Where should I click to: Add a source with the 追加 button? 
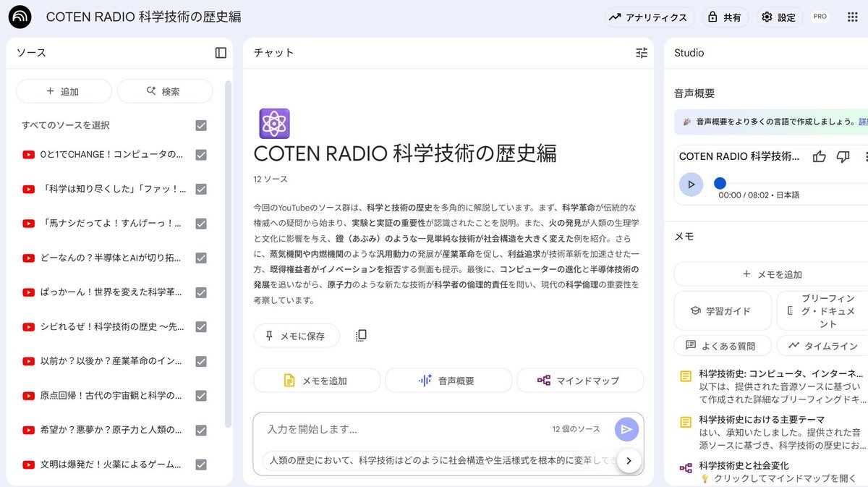pyautogui.click(x=64, y=91)
